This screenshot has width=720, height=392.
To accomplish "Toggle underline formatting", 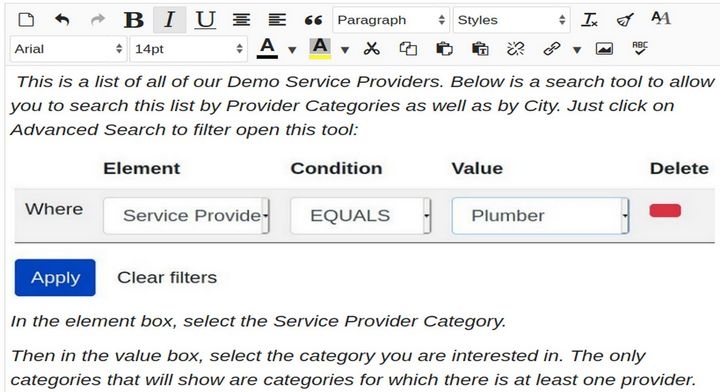I will (205, 20).
